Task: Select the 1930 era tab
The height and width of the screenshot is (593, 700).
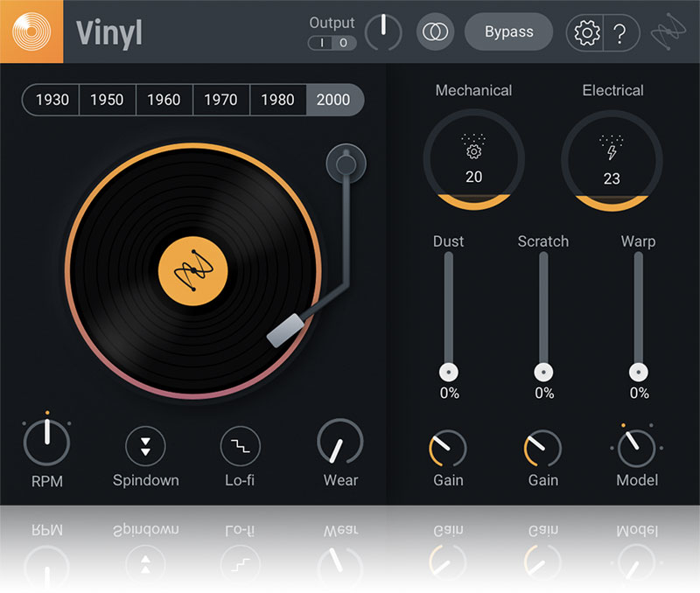Action: 52,100
